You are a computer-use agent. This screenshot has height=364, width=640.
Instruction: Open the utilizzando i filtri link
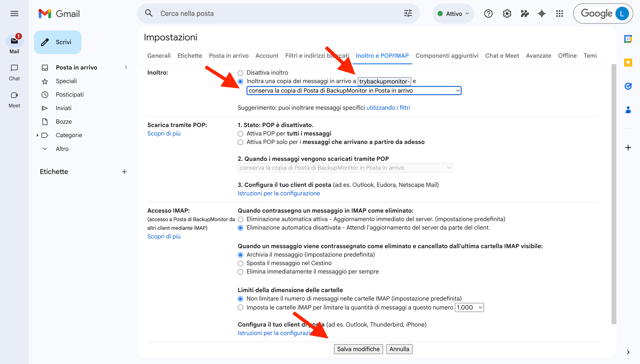388,108
